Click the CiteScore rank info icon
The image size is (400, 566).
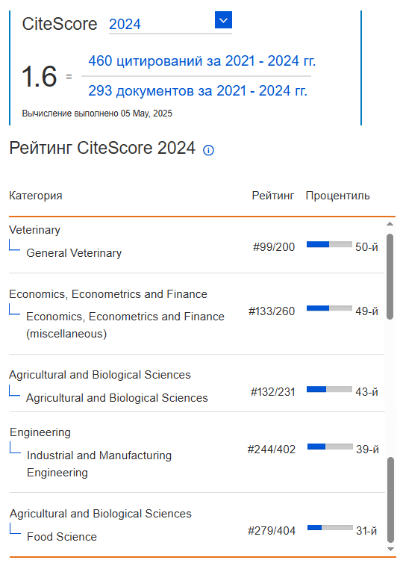(208, 150)
